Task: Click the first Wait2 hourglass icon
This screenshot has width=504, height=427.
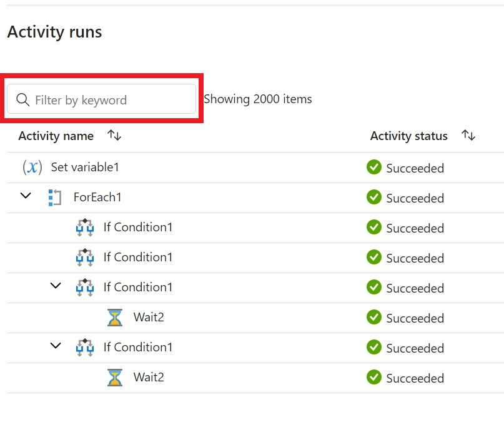Action: tap(114, 318)
